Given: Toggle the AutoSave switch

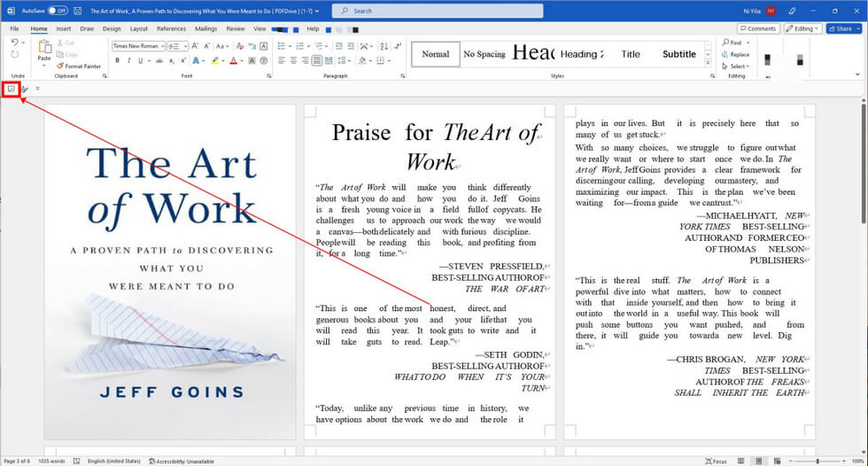Looking at the screenshot, I should pos(58,11).
